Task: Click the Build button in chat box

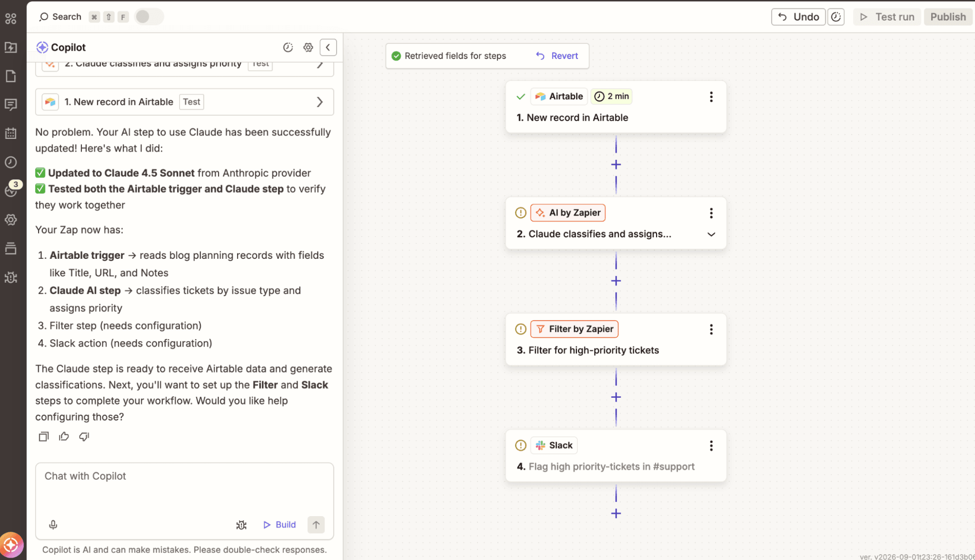Action: tap(279, 525)
